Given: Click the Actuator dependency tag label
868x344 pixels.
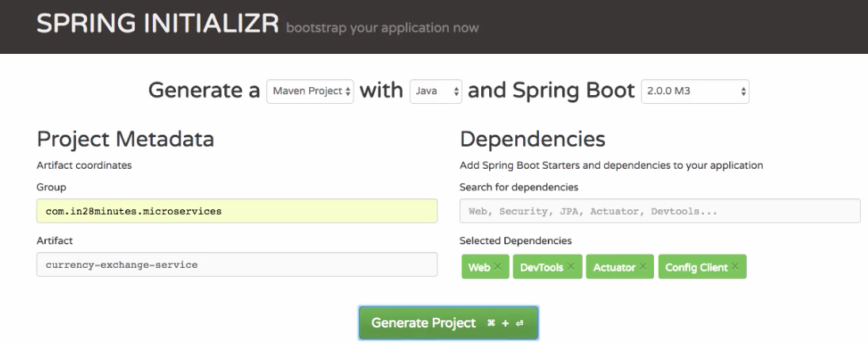Looking at the screenshot, I should [614, 268].
